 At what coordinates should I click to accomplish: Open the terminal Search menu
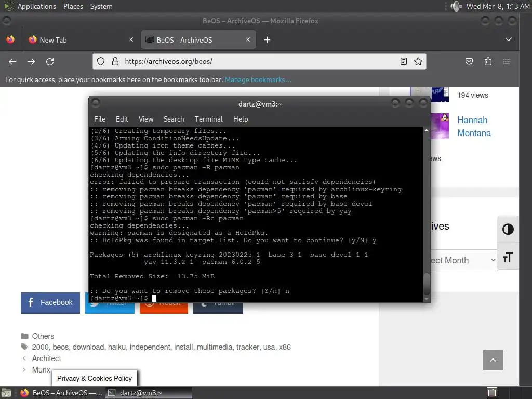[x=174, y=119]
